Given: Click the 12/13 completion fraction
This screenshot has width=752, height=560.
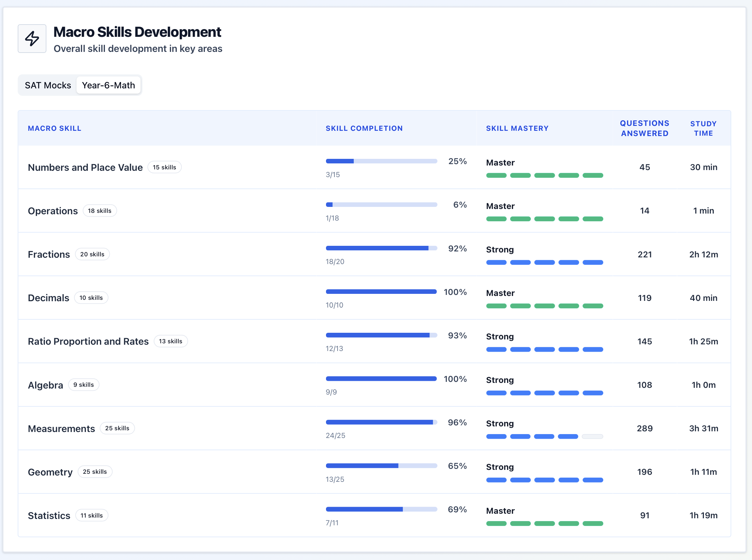Looking at the screenshot, I should [334, 349].
